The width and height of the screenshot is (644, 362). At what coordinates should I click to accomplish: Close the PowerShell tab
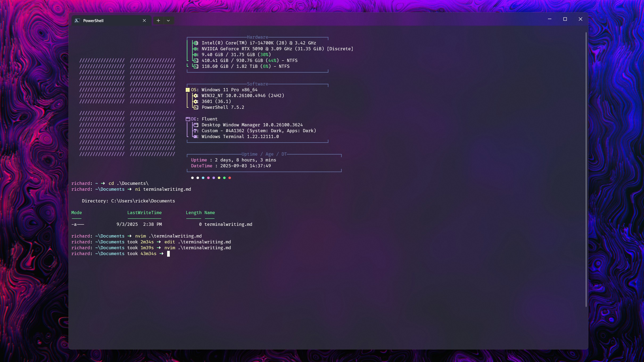click(x=144, y=21)
